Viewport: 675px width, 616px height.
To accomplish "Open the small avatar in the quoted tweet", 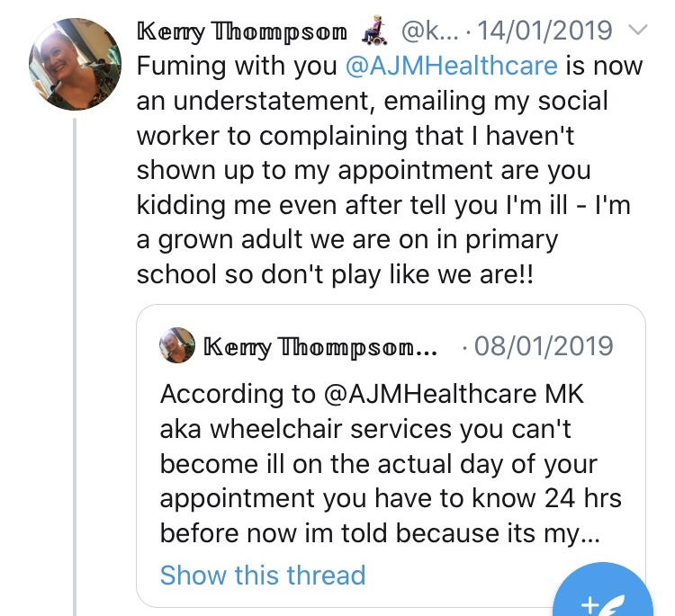I will (176, 345).
